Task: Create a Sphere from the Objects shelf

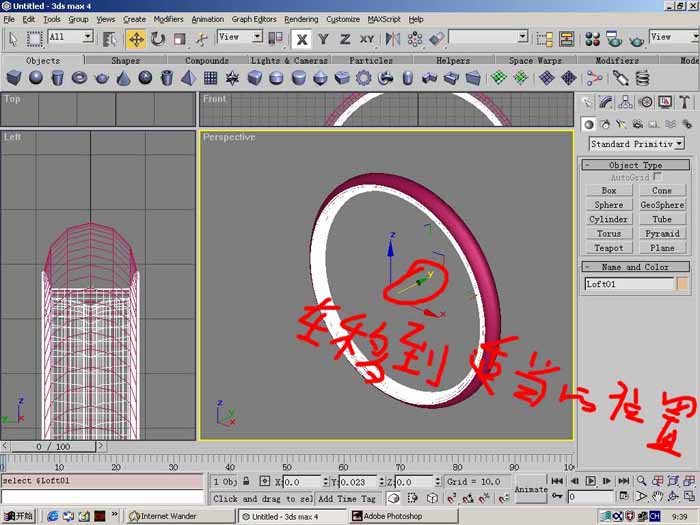Action: click(36, 78)
